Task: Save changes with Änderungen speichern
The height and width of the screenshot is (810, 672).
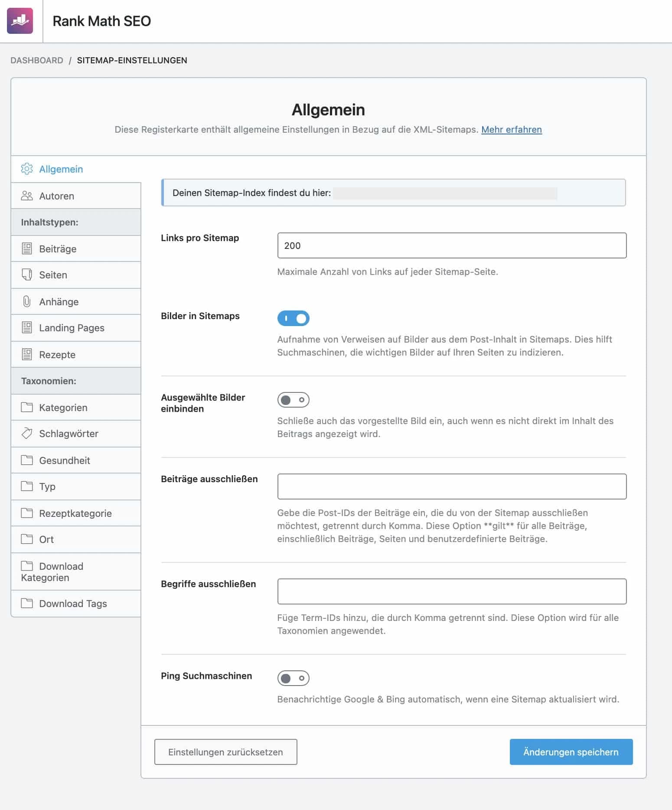Action: click(x=571, y=752)
